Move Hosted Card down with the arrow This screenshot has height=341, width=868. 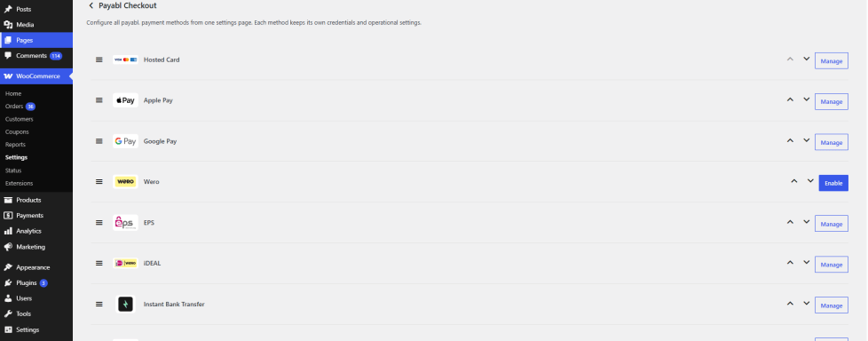click(x=807, y=59)
